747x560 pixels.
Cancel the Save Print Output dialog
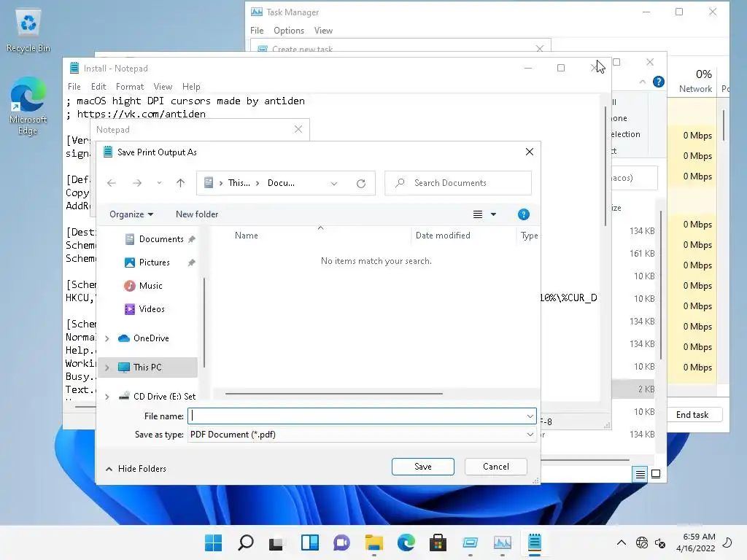pyautogui.click(x=496, y=467)
